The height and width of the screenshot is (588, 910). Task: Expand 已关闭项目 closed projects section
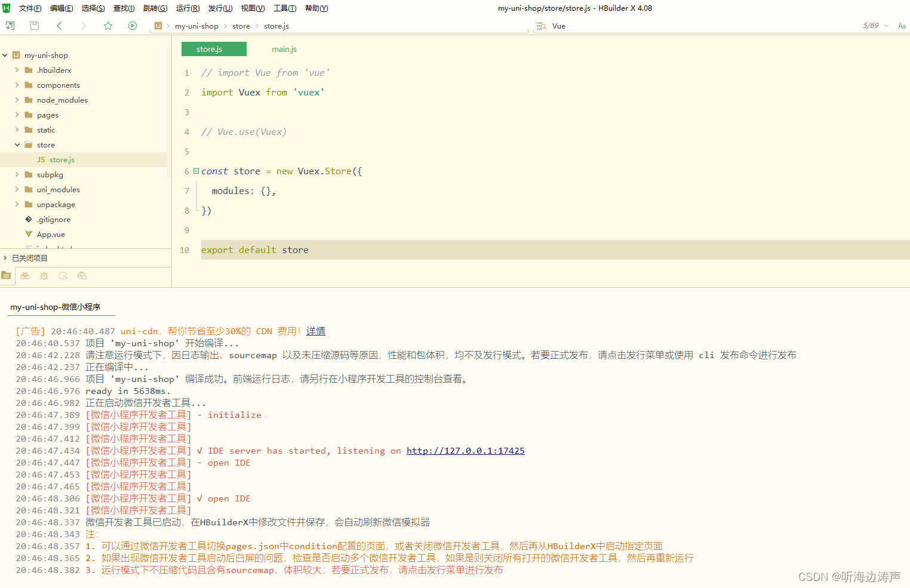click(5, 258)
